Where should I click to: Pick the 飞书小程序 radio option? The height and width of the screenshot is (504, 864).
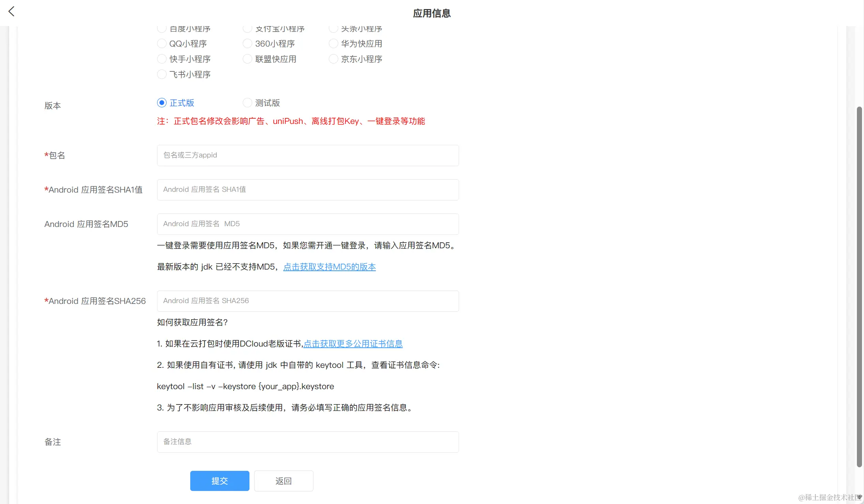pyautogui.click(x=162, y=74)
